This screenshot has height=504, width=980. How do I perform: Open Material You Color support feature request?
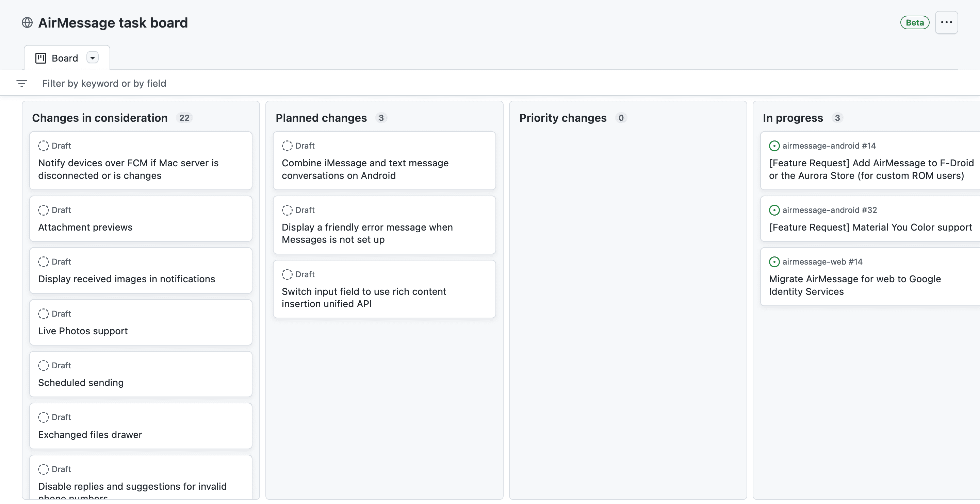click(x=870, y=227)
